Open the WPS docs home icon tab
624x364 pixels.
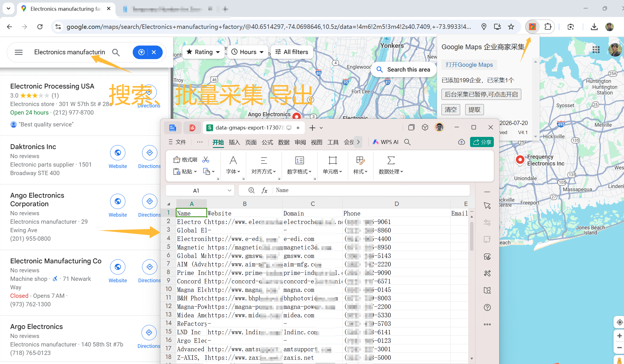173,128
